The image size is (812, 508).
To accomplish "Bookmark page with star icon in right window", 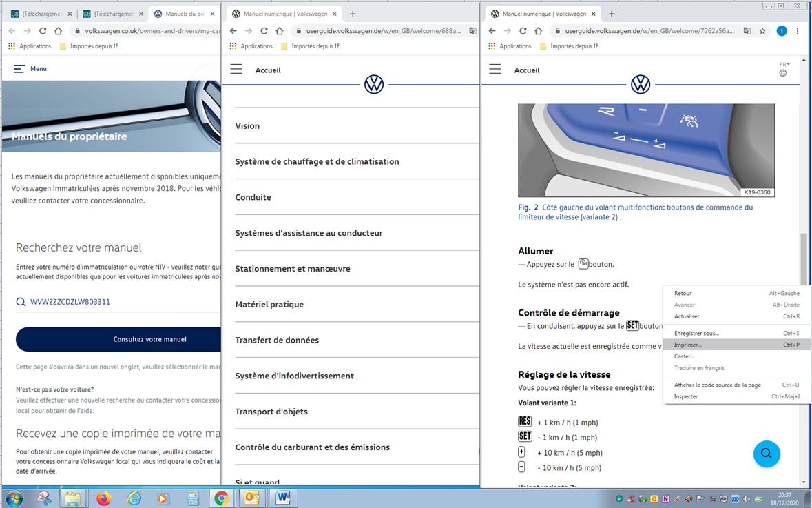I will [x=762, y=31].
